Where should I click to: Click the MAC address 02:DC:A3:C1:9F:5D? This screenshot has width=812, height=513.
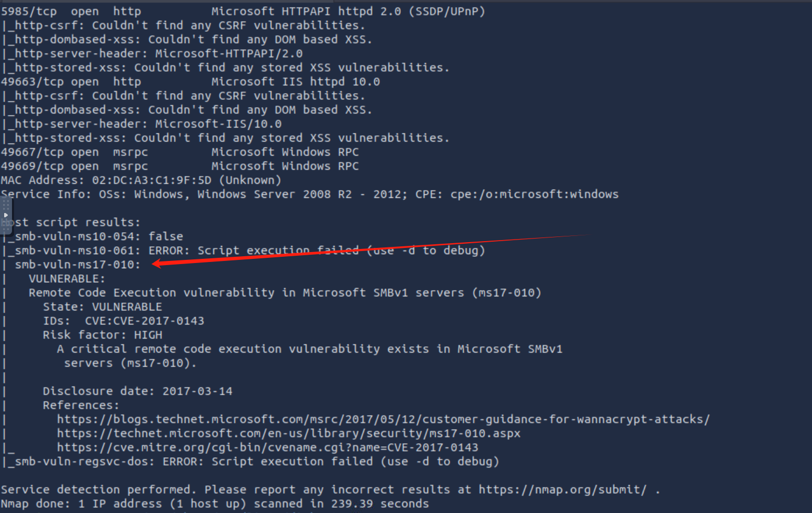click(120, 180)
